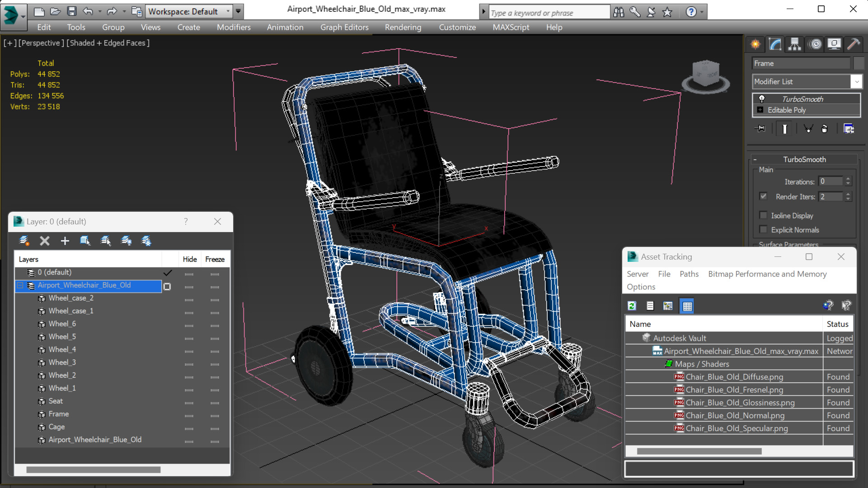Create New Layer icon in Layer dialog
Screen dimensions: 868x488
tap(24, 241)
